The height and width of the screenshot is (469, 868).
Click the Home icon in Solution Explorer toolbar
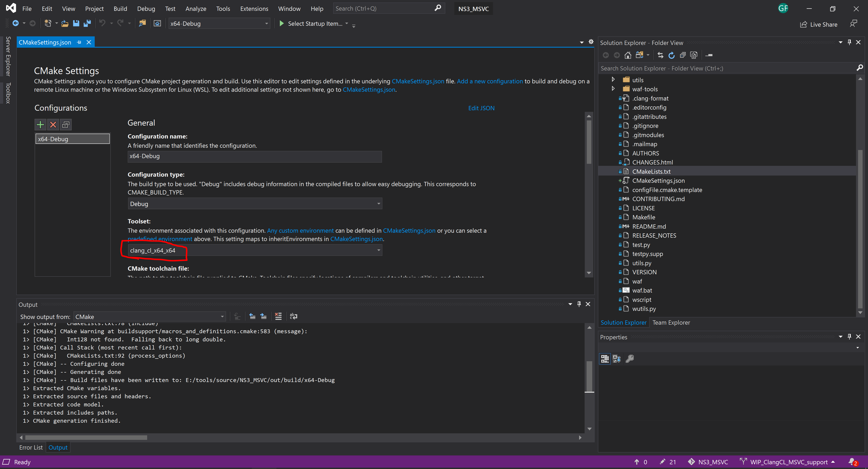[628, 55]
